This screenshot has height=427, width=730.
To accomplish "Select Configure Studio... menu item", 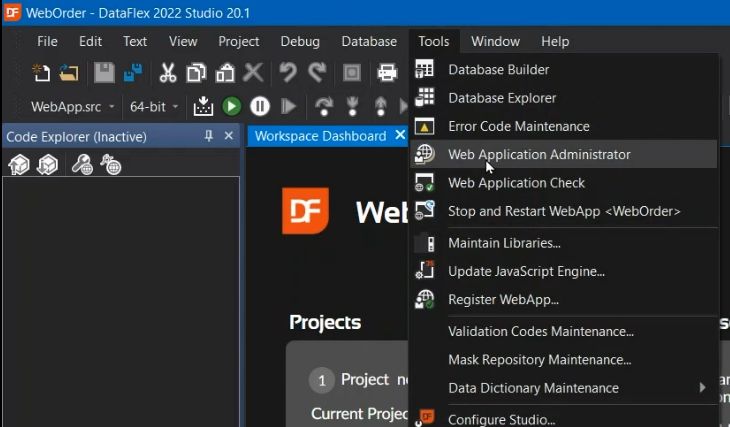I will 563,419.
